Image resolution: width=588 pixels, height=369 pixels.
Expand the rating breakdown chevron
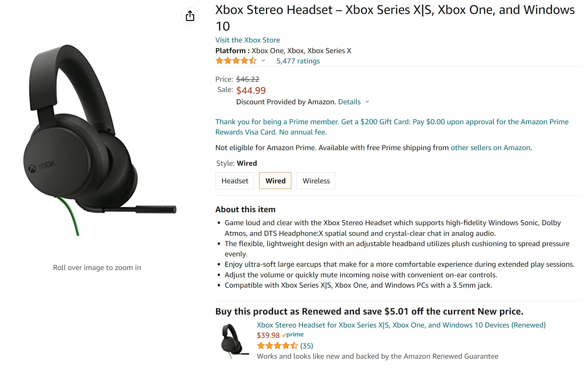[x=263, y=61]
